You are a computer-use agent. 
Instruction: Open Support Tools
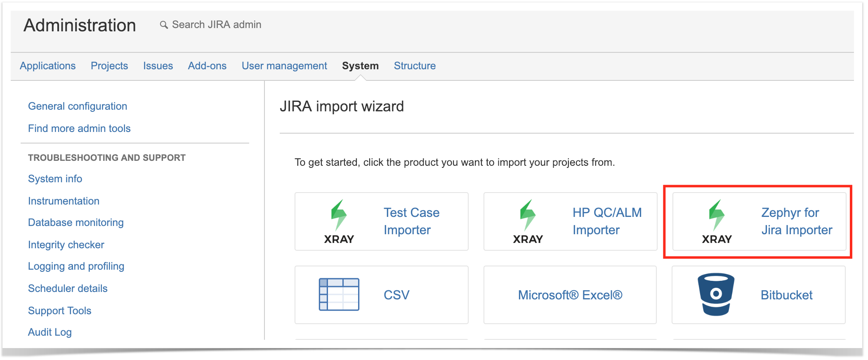[x=59, y=311]
